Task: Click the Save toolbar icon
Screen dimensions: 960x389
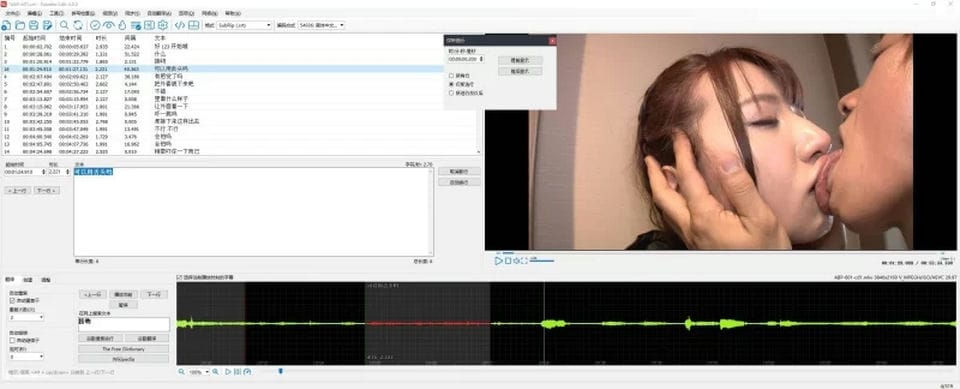Action: (34, 25)
